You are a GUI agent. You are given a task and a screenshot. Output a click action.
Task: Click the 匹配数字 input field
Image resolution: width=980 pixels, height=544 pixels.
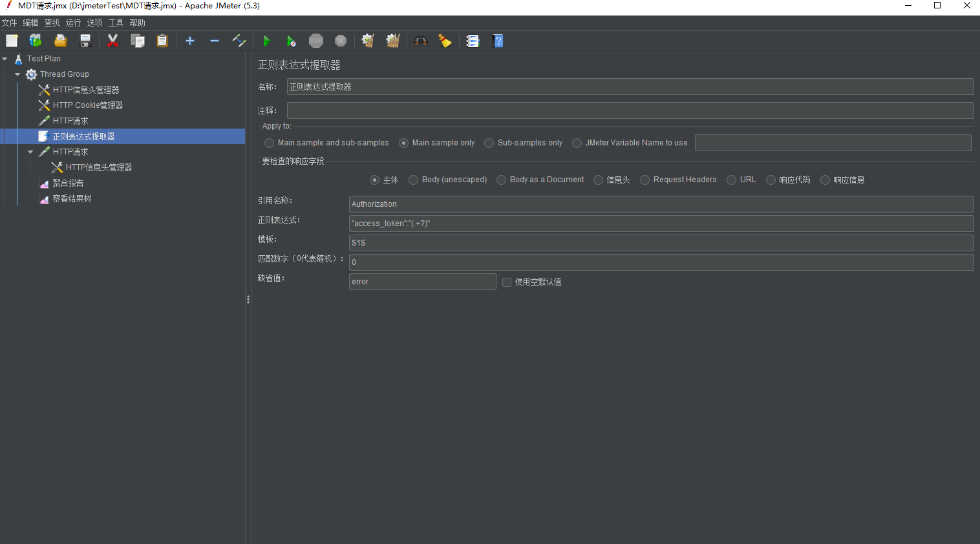(x=661, y=262)
